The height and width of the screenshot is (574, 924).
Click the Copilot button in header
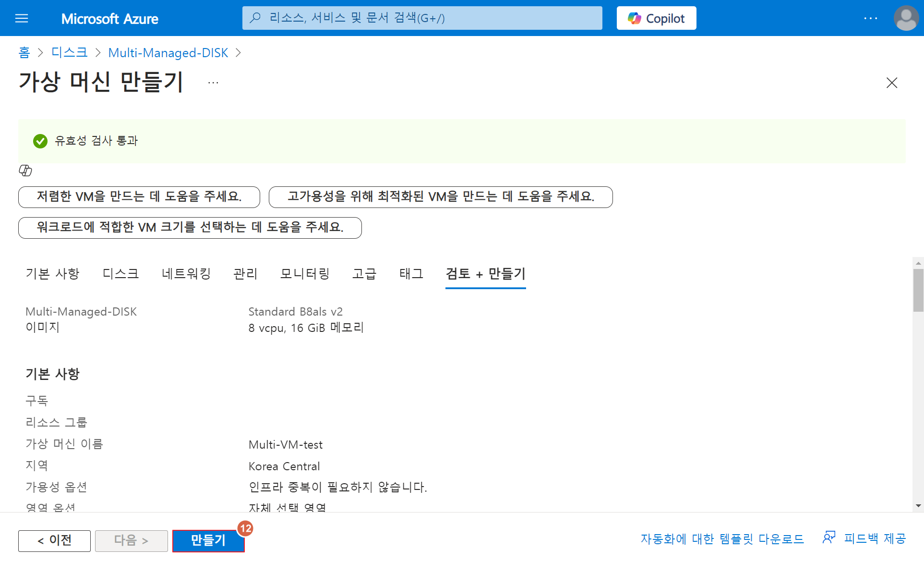point(656,18)
